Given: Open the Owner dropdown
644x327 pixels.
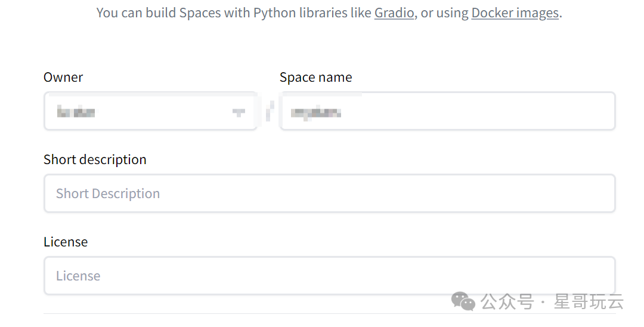Looking at the screenshot, I should click(150, 112).
